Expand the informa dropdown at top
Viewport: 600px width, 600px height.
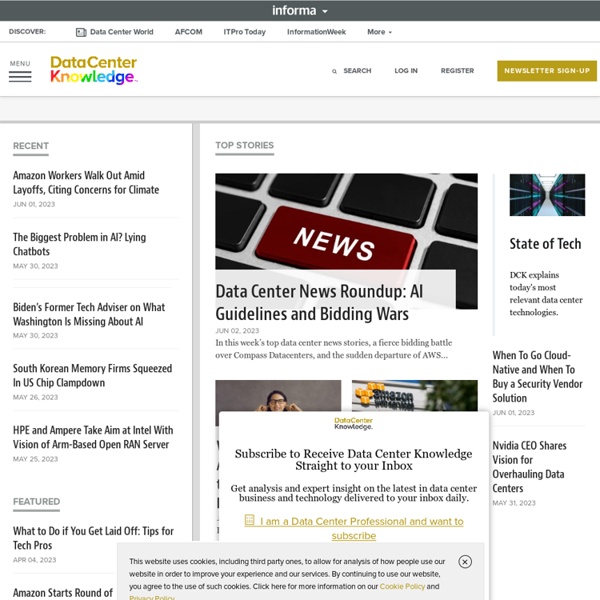[300, 10]
